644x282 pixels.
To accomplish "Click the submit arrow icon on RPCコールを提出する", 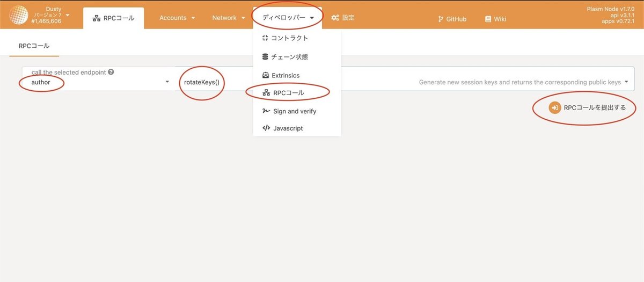I will tap(554, 107).
